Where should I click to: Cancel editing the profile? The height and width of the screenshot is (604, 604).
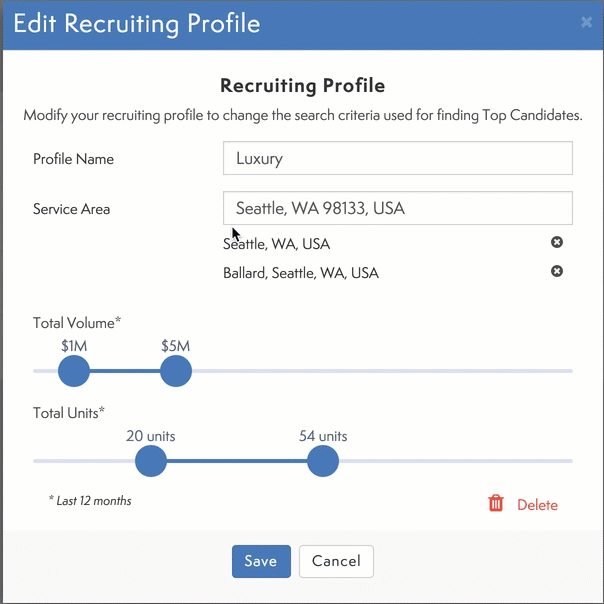[x=336, y=561]
